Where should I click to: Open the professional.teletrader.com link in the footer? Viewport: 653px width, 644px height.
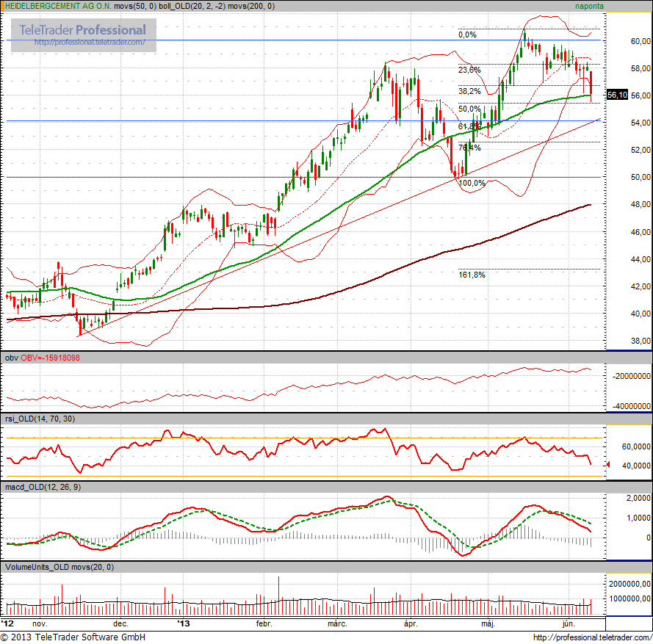[592, 637]
